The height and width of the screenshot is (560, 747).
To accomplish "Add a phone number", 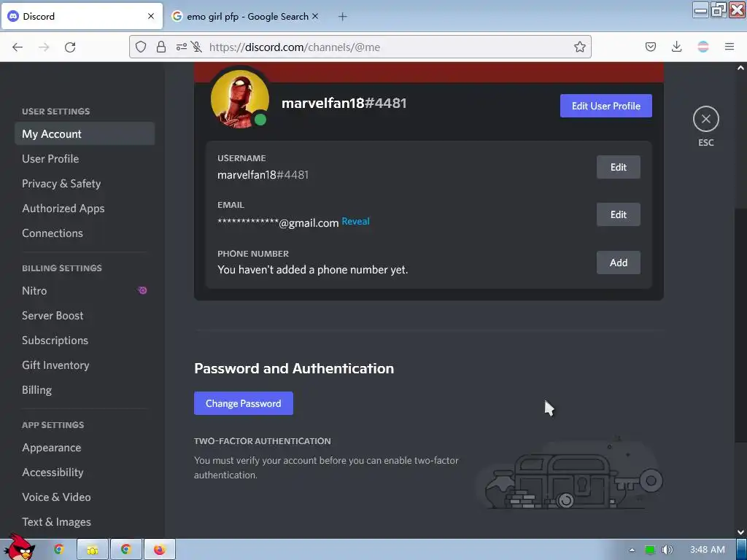I will click(x=619, y=262).
